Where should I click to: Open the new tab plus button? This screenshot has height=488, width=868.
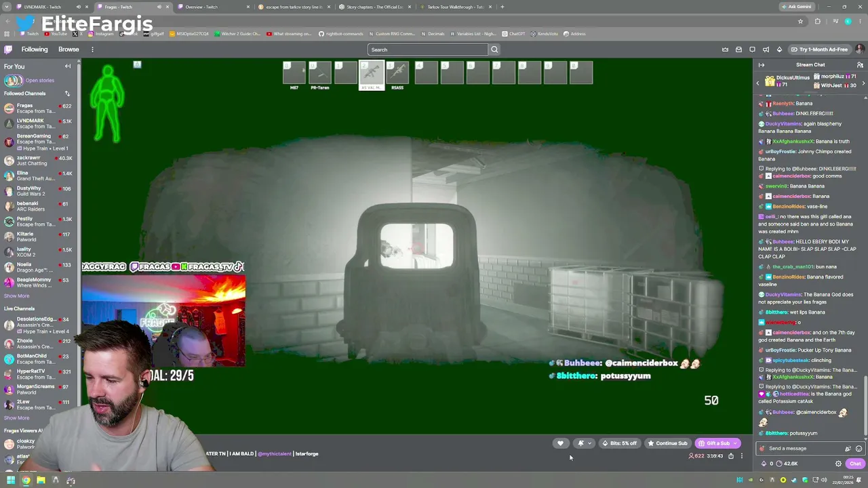coord(502,7)
